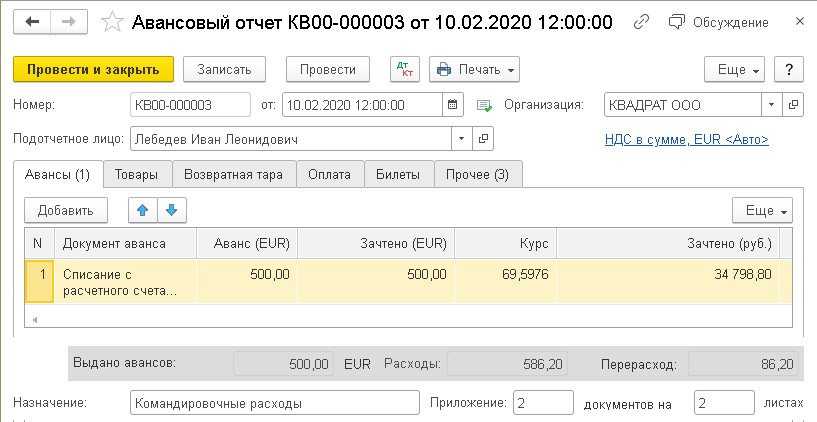Close the Авансовый отчет form
The width and height of the screenshot is (817, 422).
[800, 22]
